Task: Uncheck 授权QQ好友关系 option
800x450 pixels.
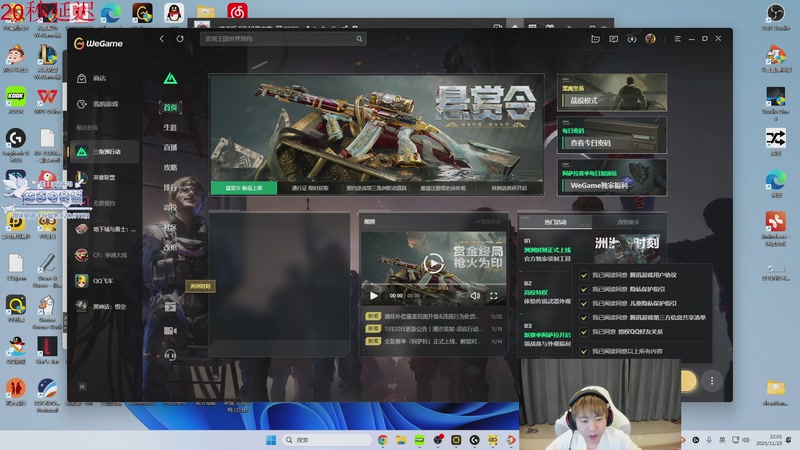Action: point(584,332)
